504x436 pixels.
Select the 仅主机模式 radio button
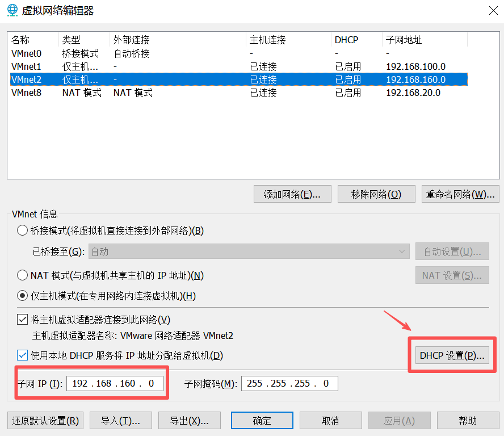(22, 295)
